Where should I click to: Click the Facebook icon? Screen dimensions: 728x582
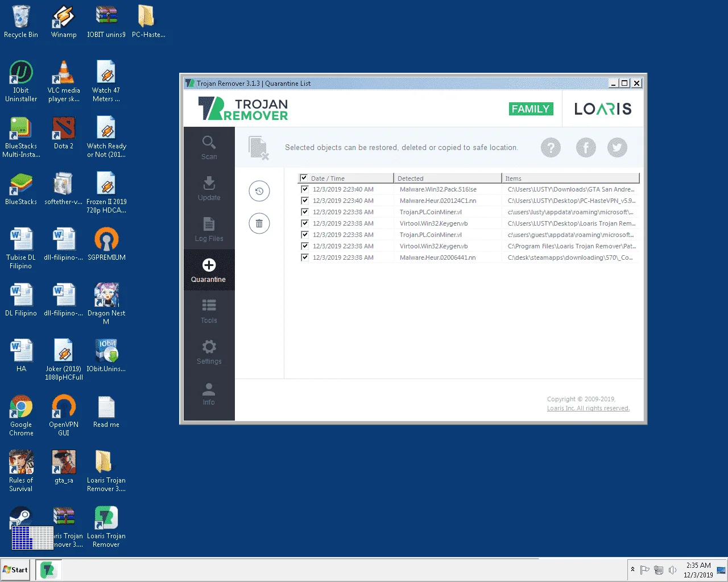[x=586, y=148]
